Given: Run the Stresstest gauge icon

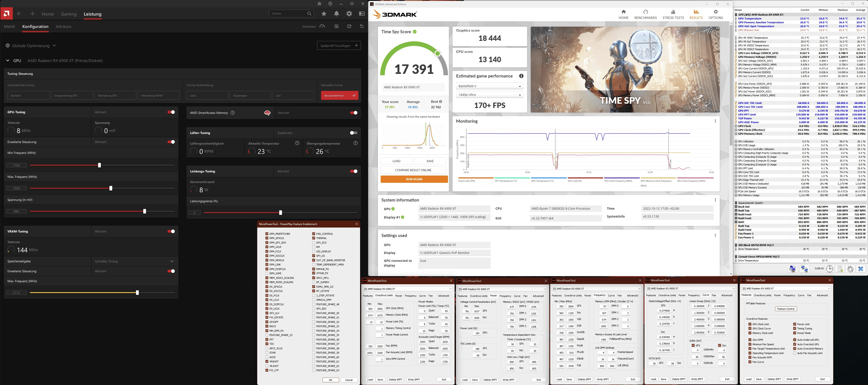Looking at the screenshot, I should pos(322,26).
